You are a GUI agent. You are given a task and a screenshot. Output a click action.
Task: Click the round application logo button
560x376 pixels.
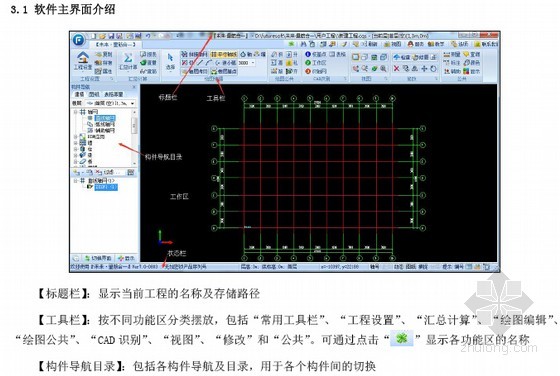79,40
